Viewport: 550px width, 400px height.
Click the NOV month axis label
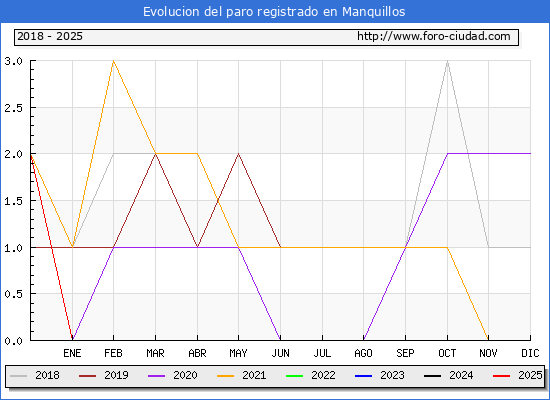488,353
